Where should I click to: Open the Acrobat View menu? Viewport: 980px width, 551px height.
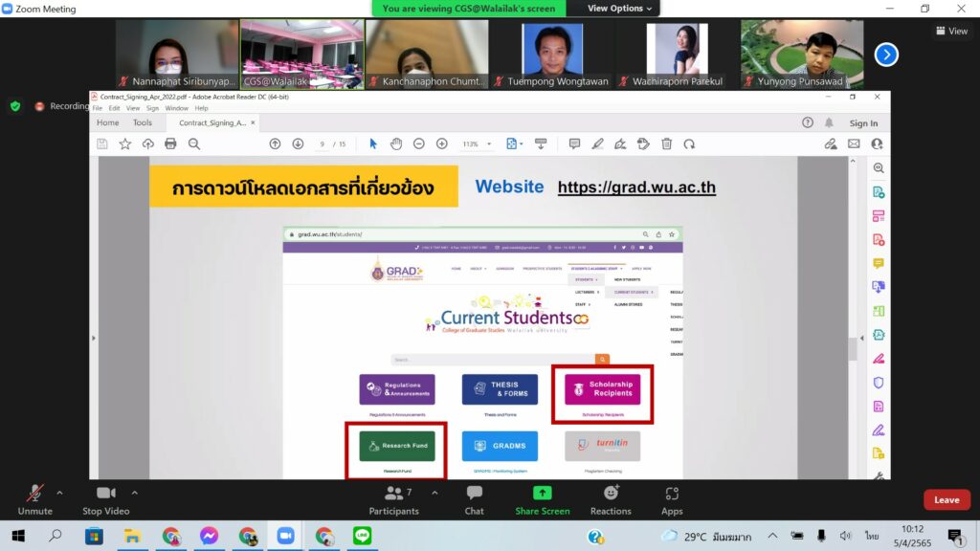pyautogui.click(x=132, y=108)
